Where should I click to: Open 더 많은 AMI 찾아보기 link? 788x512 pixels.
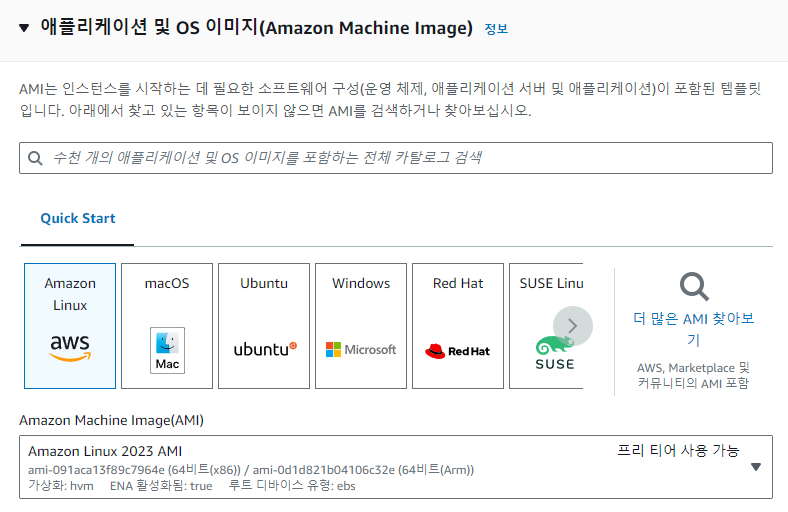(694, 329)
